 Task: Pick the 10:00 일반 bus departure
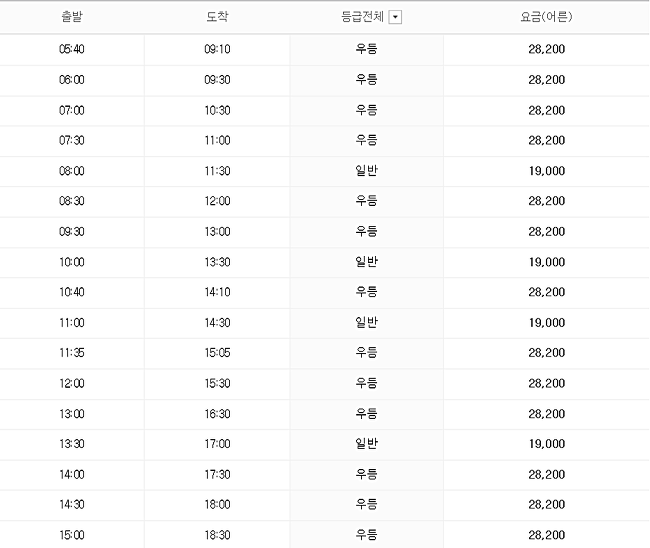(x=325, y=262)
